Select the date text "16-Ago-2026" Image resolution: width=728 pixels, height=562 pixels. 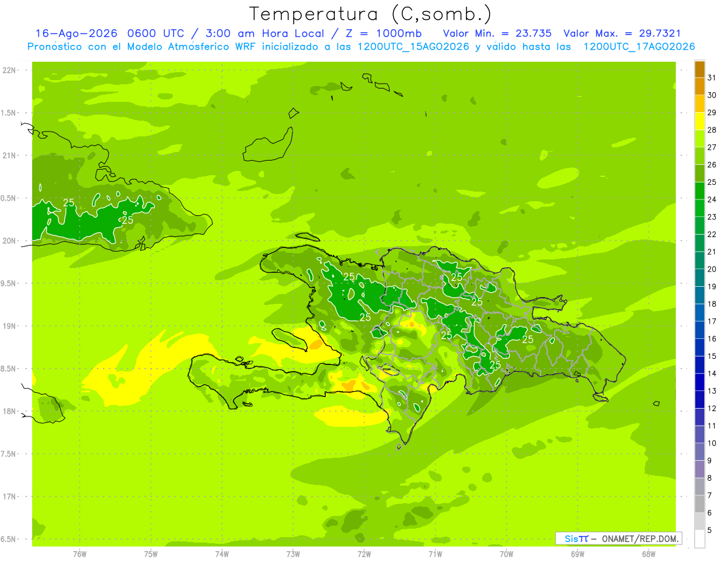(x=76, y=33)
